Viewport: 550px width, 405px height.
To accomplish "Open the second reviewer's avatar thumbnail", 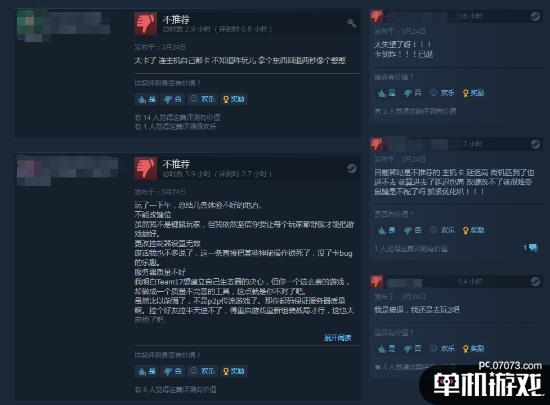I will tap(29, 169).
